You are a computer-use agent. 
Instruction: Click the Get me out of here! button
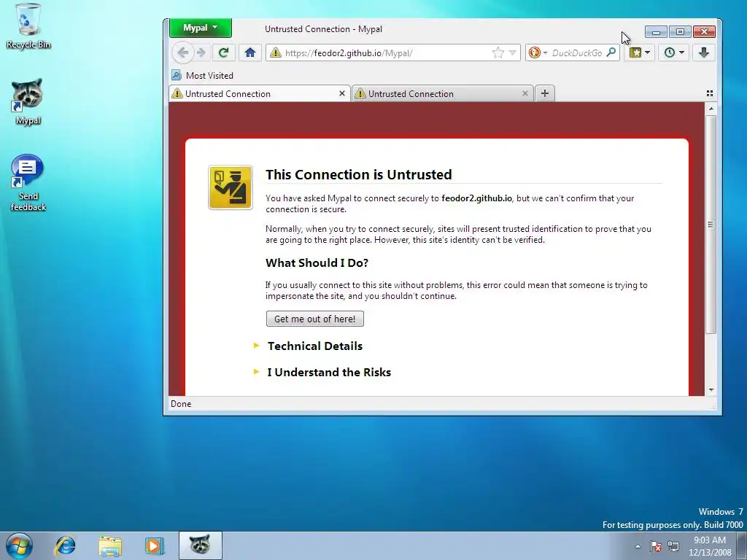315,319
